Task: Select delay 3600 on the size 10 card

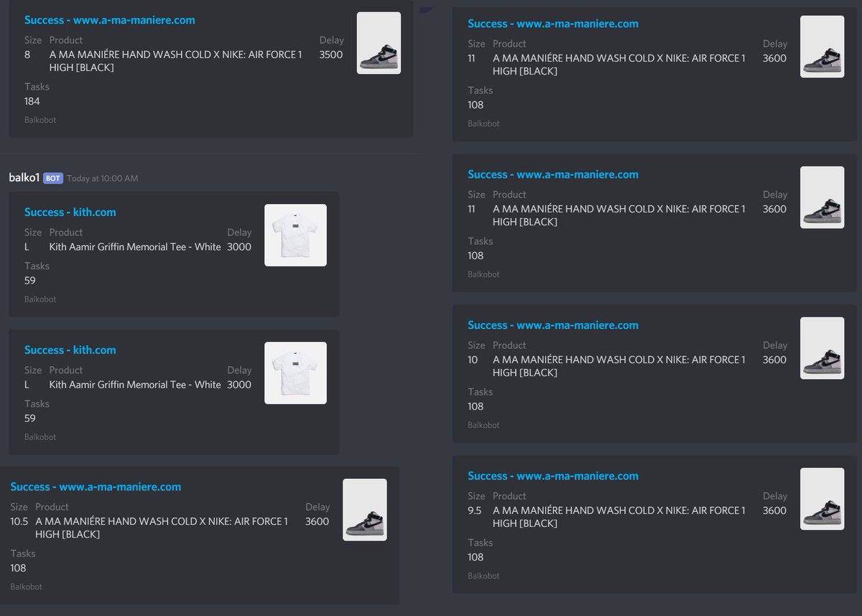Action: click(x=775, y=360)
